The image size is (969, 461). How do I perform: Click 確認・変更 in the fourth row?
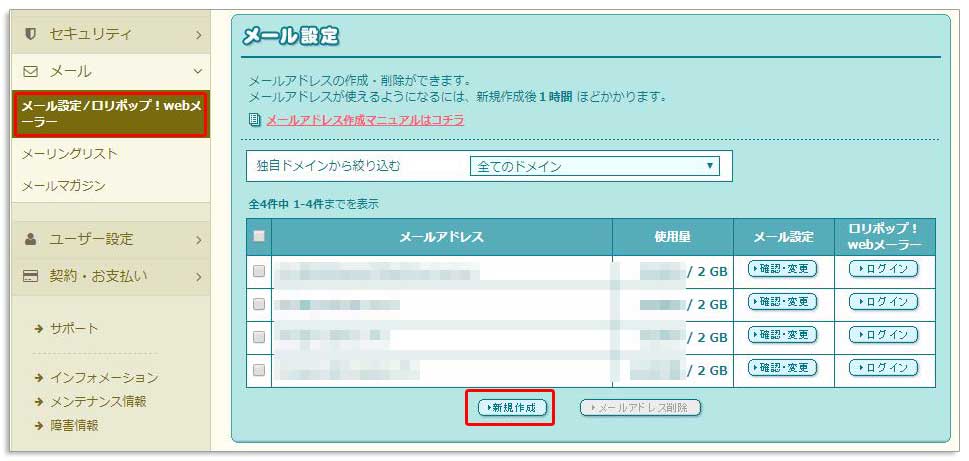[x=782, y=367]
